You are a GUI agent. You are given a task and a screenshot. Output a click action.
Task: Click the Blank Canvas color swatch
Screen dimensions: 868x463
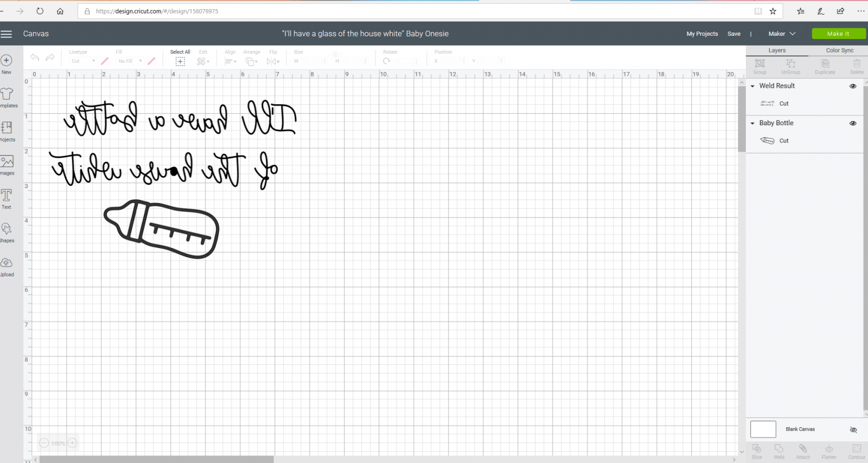(x=763, y=429)
